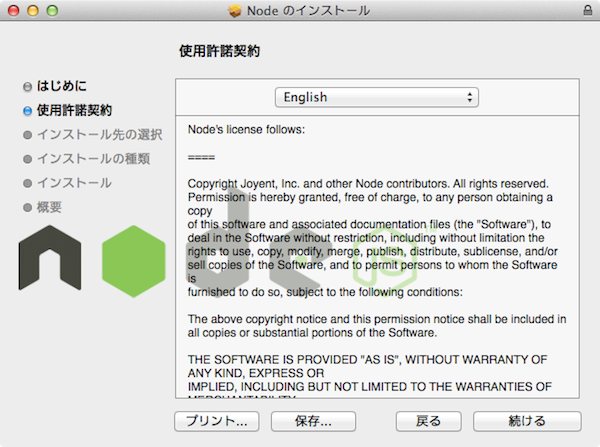The image size is (600, 447).
Task: Click the dark 'n' Node logo shape
Action: point(50,258)
